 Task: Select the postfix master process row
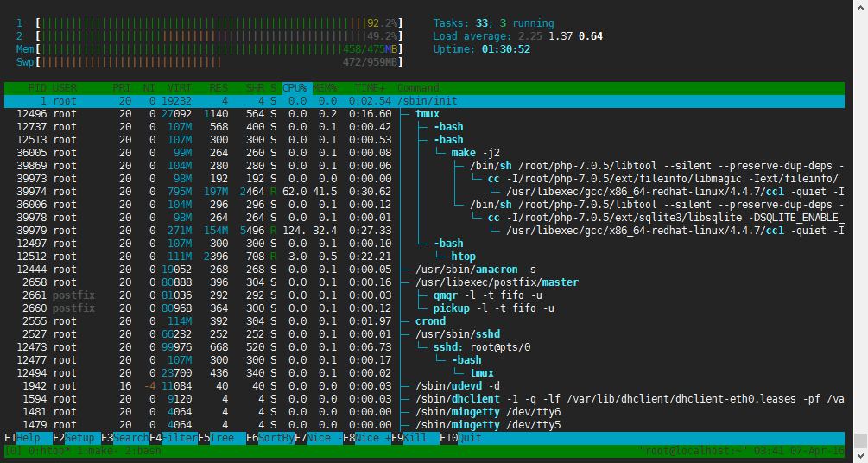(x=425, y=282)
